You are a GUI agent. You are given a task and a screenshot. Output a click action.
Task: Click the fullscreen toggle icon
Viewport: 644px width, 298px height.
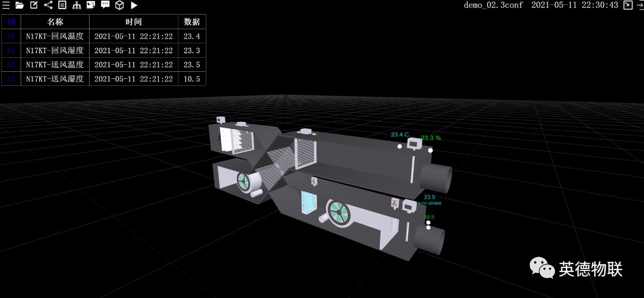click(628, 5)
